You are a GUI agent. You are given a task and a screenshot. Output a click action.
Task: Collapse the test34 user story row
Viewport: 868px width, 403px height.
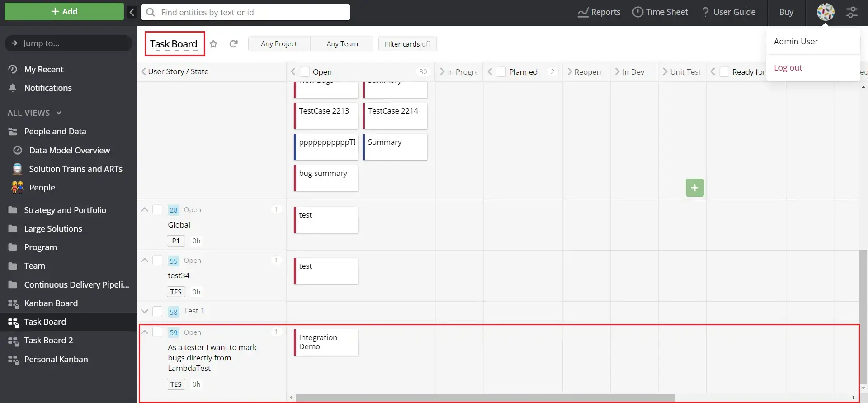145,260
